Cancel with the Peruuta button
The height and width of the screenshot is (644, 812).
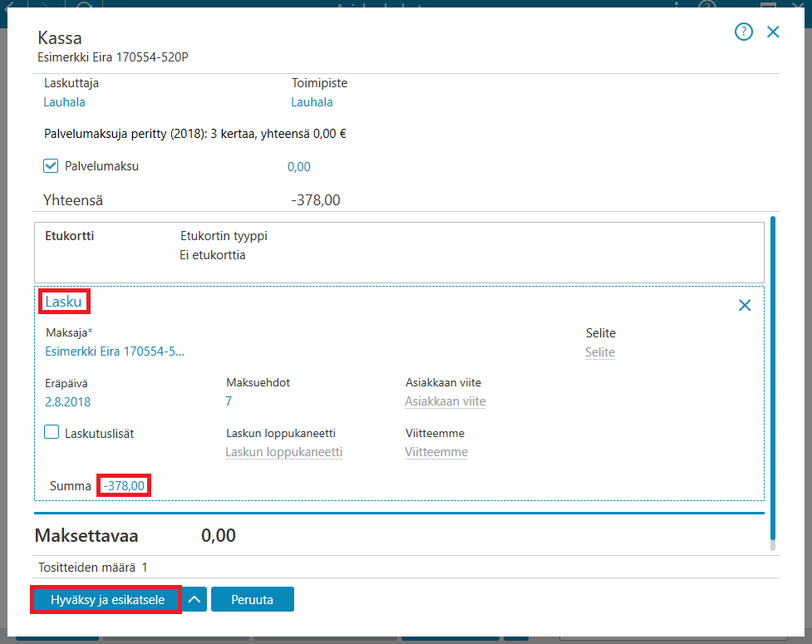point(252,599)
